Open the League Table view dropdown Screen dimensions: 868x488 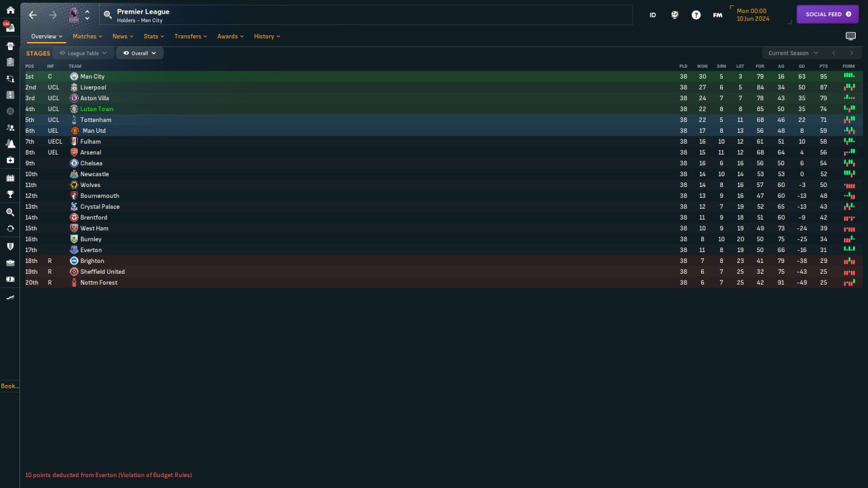pos(83,53)
